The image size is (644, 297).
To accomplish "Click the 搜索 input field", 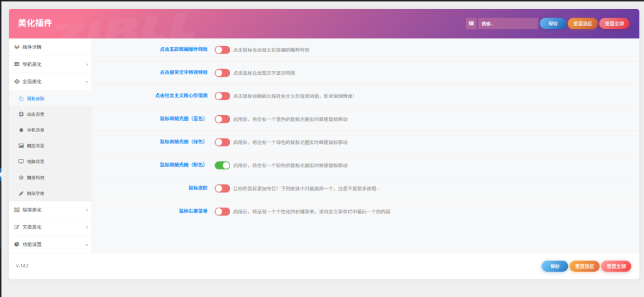I will pos(507,23).
